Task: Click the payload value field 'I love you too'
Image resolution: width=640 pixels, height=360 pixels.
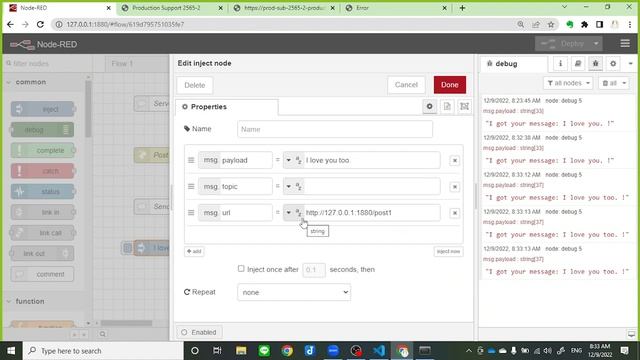Action: [371, 160]
